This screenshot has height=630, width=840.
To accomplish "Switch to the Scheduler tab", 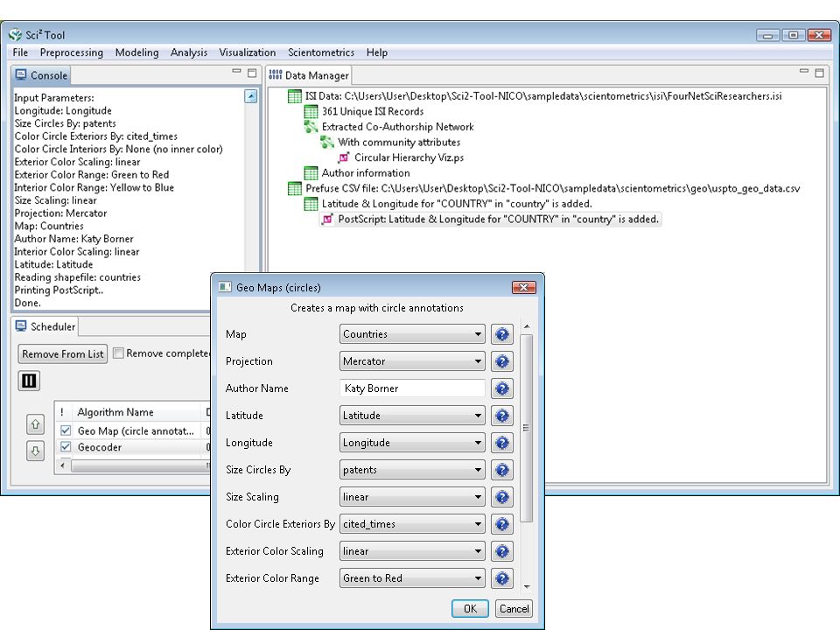I will point(45,326).
